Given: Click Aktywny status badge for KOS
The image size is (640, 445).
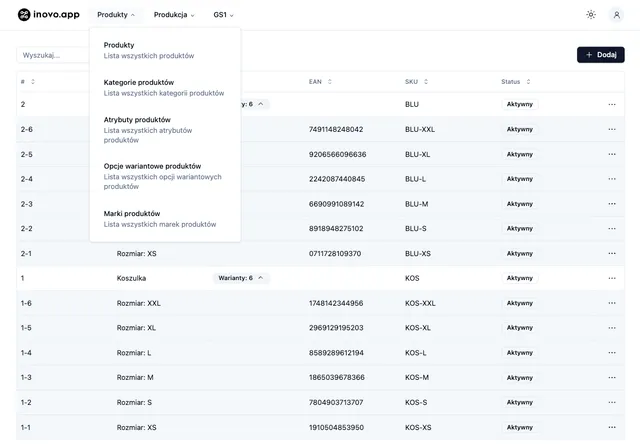Looking at the screenshot, I should [x=520, y=278].
